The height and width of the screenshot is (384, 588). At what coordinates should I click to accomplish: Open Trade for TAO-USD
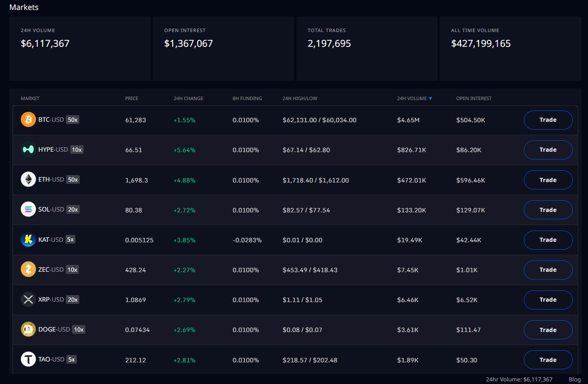(548, 360)
